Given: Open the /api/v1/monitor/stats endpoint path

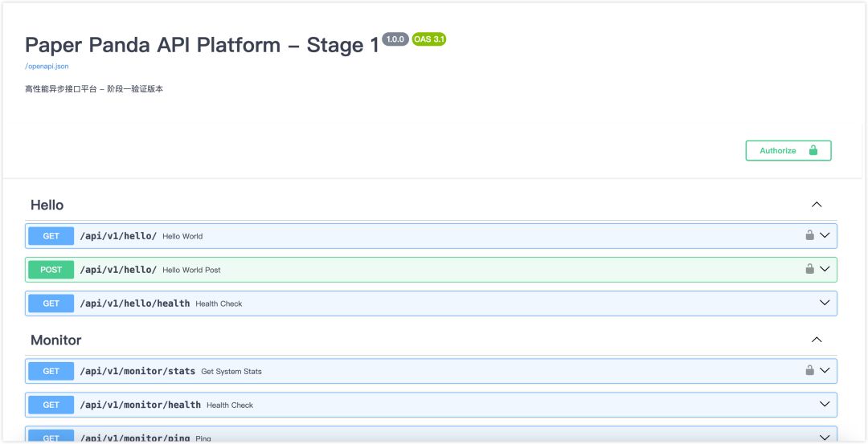Looking at the screenshot, I should (137, 371).
